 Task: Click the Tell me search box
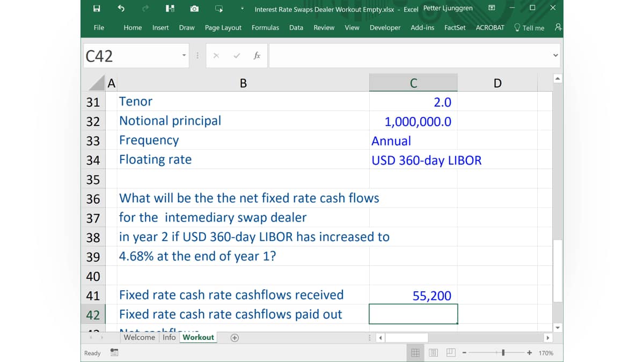529,27
